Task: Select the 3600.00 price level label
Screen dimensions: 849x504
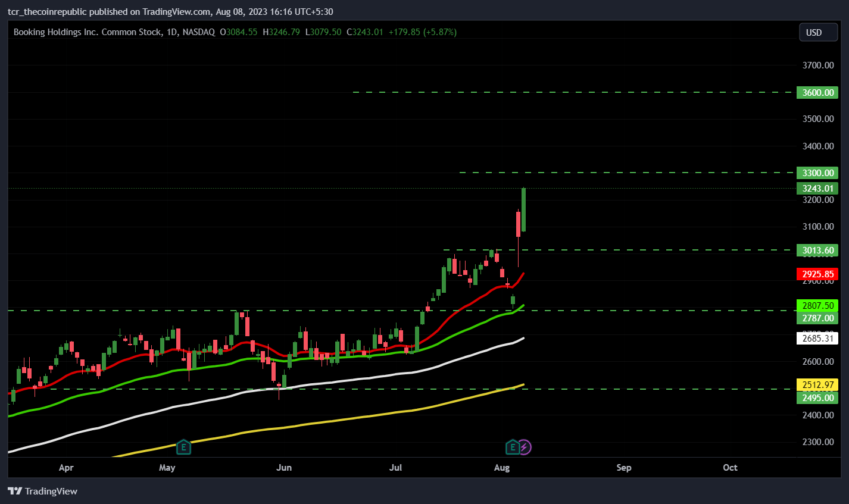Action: click(817, 92)
